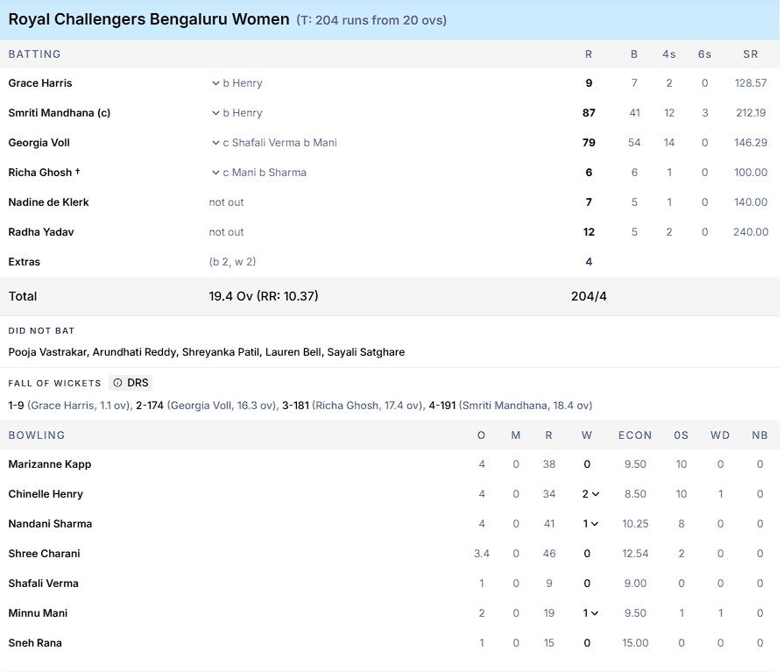Click the SR column header
Image resolution: width=784 pixels, height=672 pixels.
(750, 54)
